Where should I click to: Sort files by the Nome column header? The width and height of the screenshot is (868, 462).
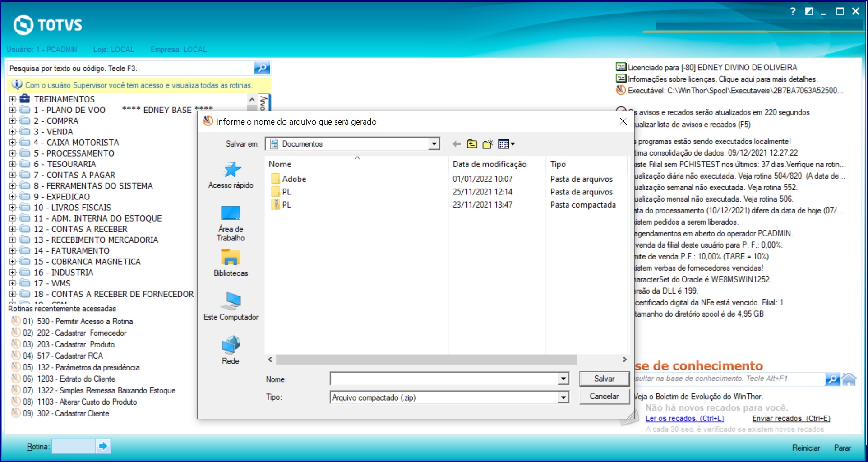tap(356, 164)
